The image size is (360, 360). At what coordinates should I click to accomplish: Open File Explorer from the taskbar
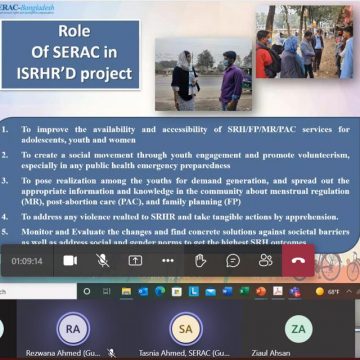pyautogui.click(x=126, y=292)
